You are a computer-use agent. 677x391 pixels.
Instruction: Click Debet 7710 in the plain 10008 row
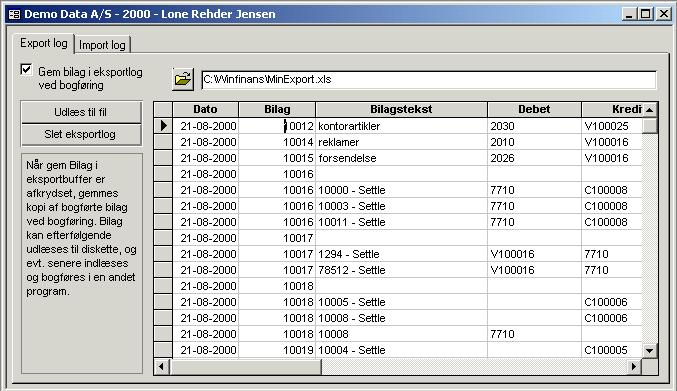[535, 334]
